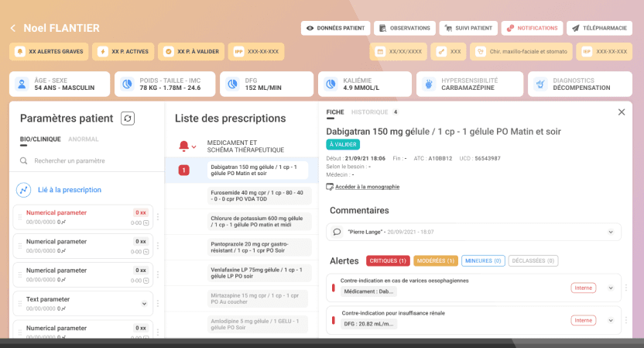Filter alerts by CRITIQUES (1)
644x348 pixels.
click(x=388, y=260)
